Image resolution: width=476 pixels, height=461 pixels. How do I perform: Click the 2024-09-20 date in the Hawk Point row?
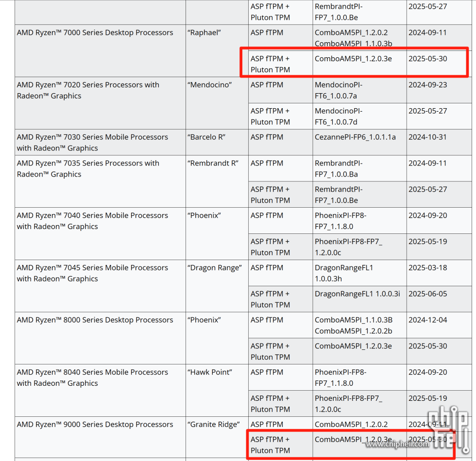coord(439,377)
